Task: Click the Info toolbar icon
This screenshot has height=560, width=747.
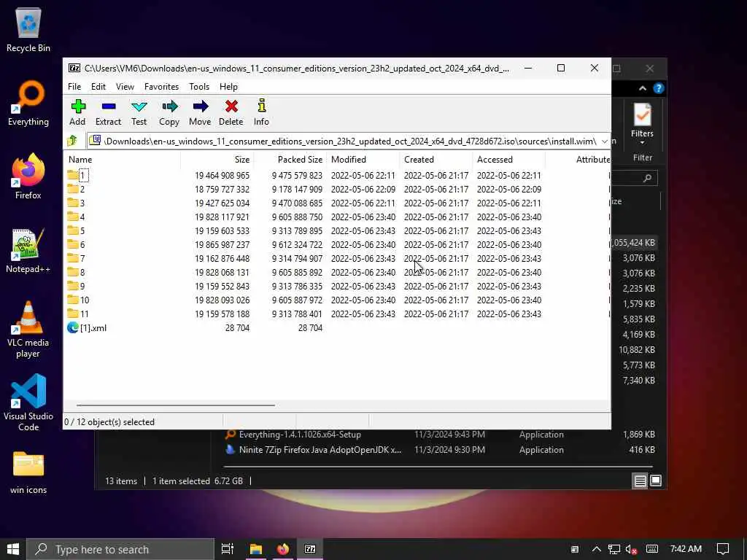Action: pos(261,112)
